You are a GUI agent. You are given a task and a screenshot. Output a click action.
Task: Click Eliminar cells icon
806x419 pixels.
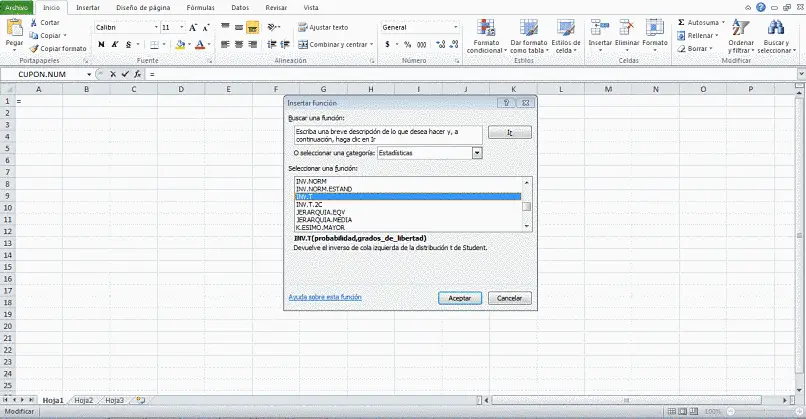pos(627,28)
